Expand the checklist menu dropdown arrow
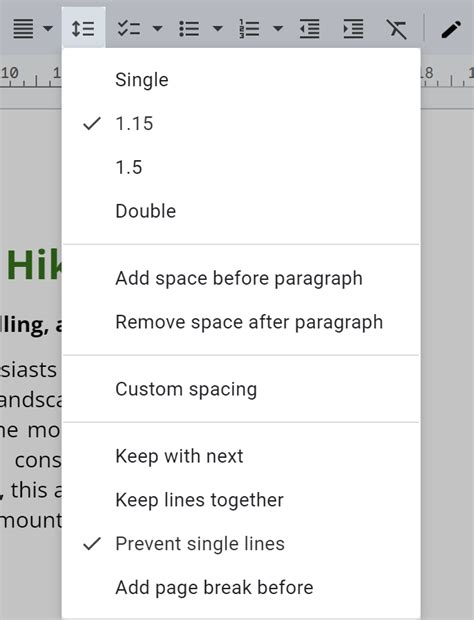474x620 pixels. [157, 28]
